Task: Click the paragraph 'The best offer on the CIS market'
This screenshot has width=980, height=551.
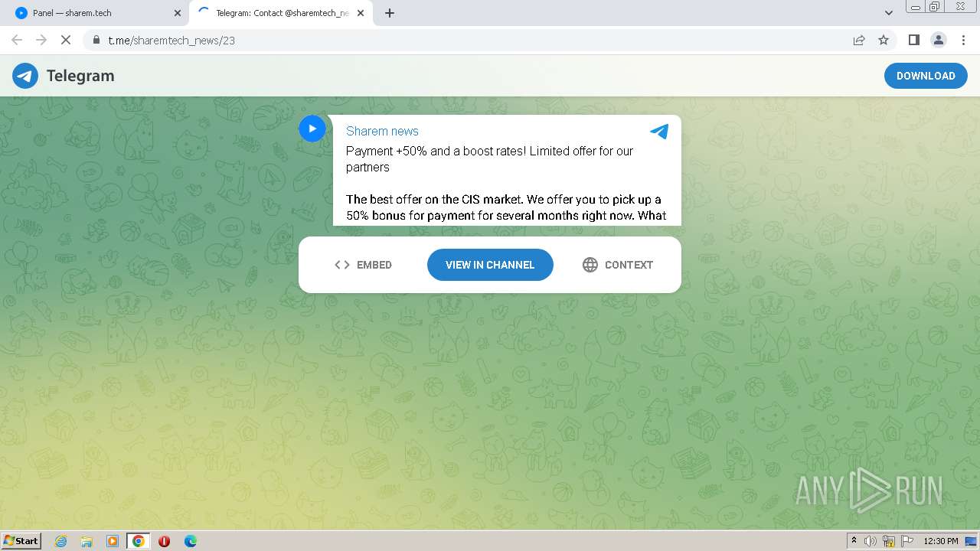Action: click(x=506, y=207)
